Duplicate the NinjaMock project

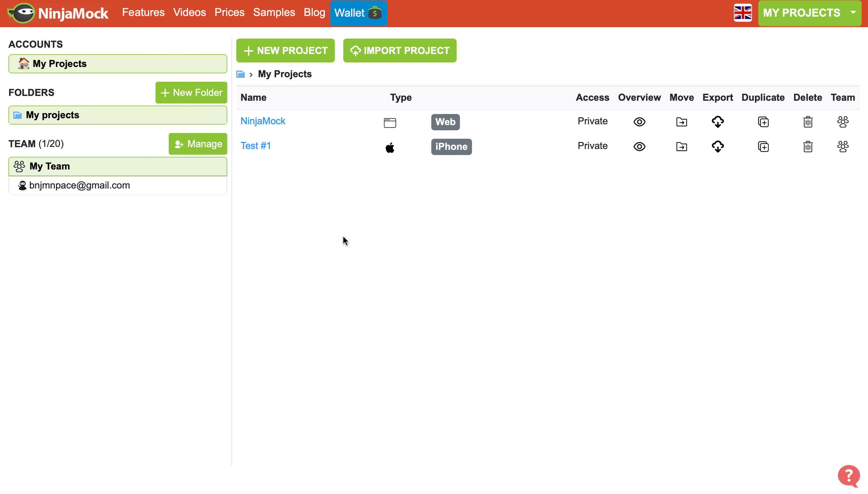pyautogui.click(x=763, y=122)
